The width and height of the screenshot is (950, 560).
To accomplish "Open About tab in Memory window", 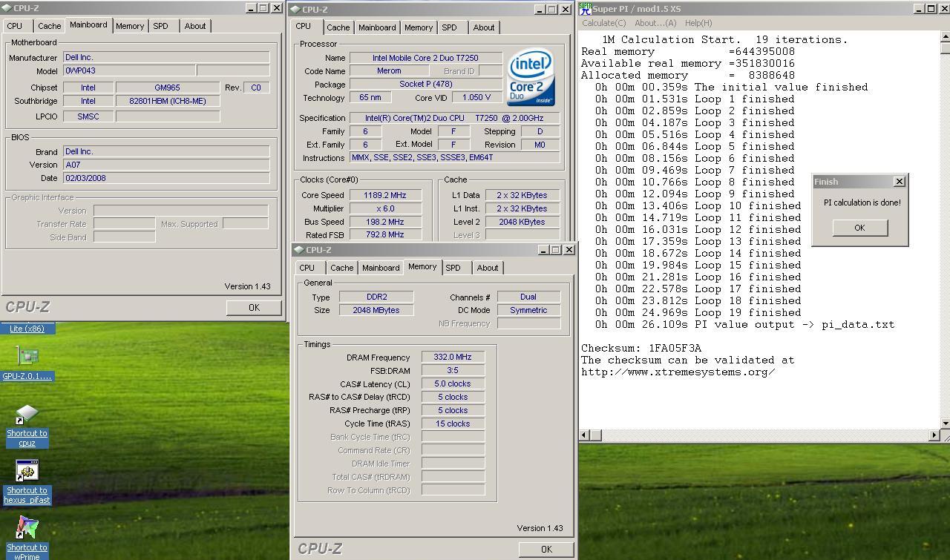I will 488,268.
